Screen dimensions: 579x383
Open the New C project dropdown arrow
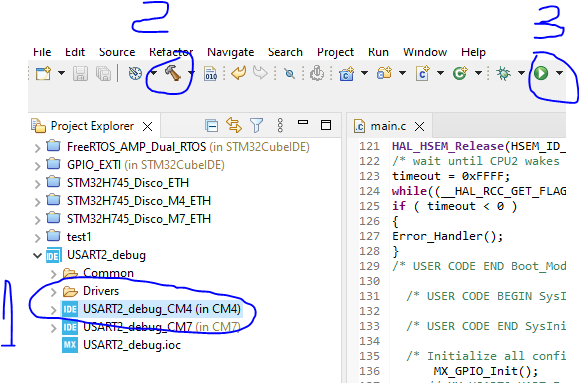click(364, 73)
